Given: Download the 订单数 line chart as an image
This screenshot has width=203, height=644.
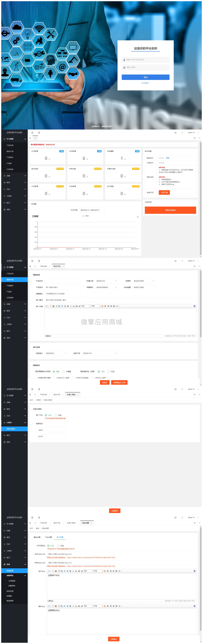Looking at the screenshot, I should [x=138, y=217].
